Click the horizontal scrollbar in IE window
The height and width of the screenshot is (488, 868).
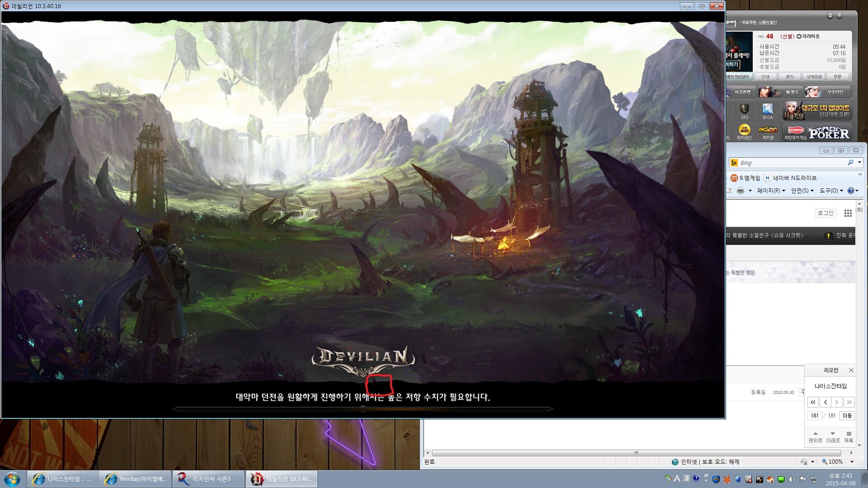(x=637, y=453)
